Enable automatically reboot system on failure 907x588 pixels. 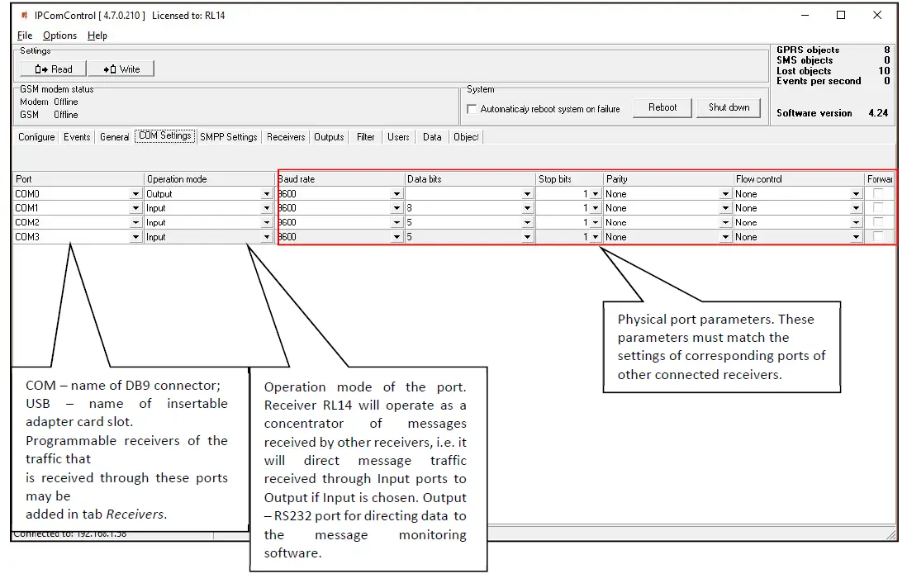click(472, 109)
